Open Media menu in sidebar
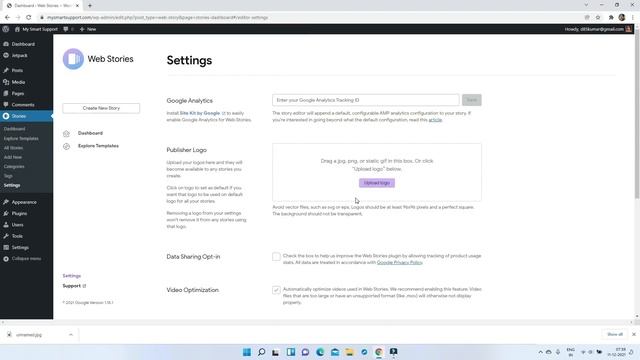The image size is (640, 360). click(x=18, y=82)
